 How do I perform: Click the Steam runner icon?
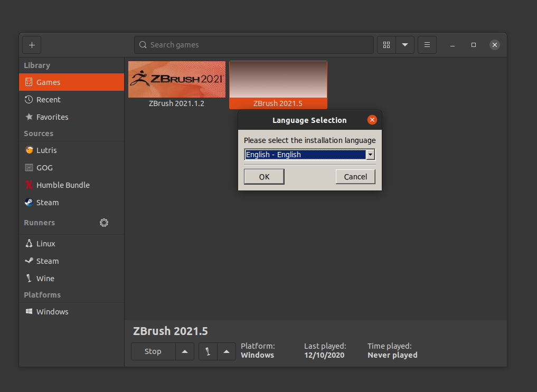click(29, 261)
